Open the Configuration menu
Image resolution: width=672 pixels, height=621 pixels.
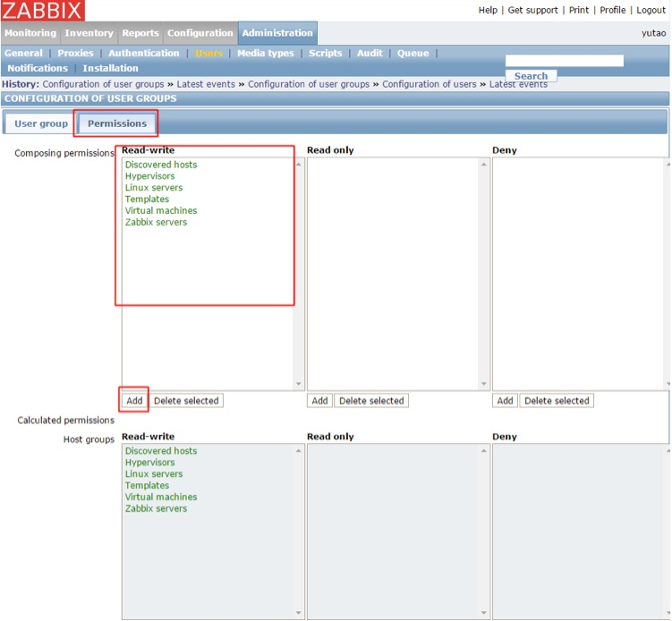[200, 33]
